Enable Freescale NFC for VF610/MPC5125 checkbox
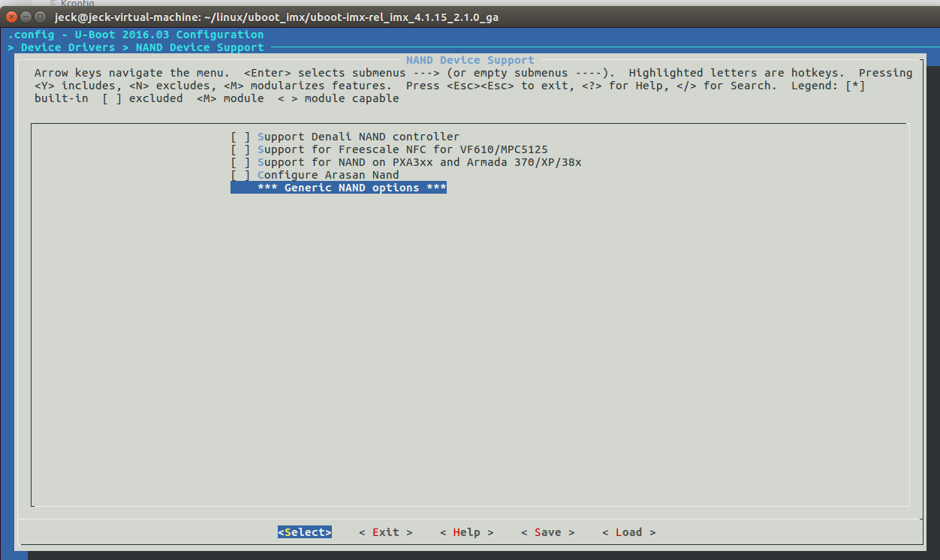The width and height of the screenshot is (940, 560). coord(240,149)
